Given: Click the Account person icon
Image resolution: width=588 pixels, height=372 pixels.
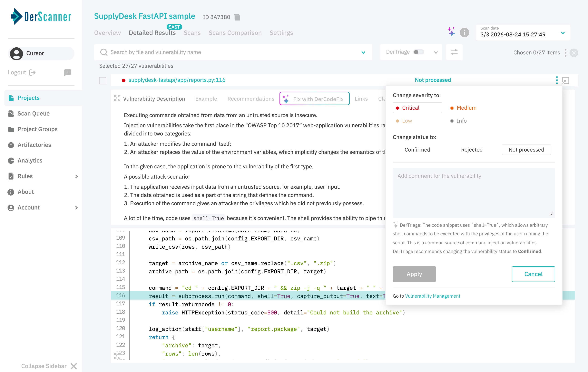Looking at the screenshot, I should [x=11, y=208].
